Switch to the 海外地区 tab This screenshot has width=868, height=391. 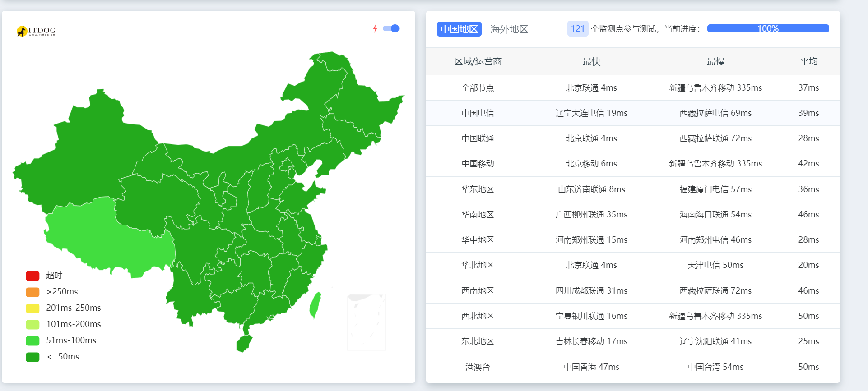click(509, 29)
